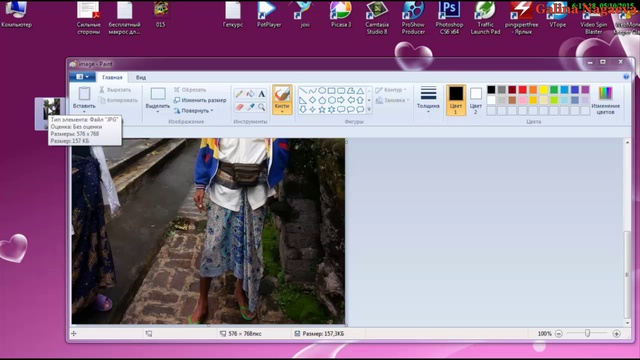Switch to the Вид tab
640x360 pixels.
pyautogui.click(x=141, y=77)
